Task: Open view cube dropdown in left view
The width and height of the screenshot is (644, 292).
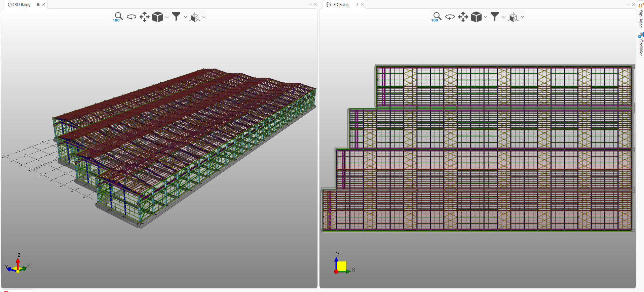Action: coord(167,17)
